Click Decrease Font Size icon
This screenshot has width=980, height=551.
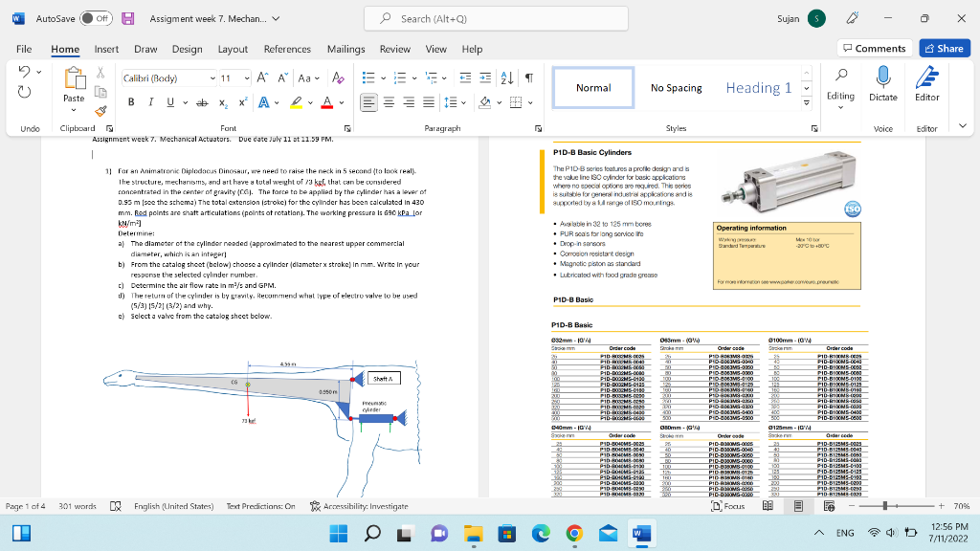tap(282, 78)
